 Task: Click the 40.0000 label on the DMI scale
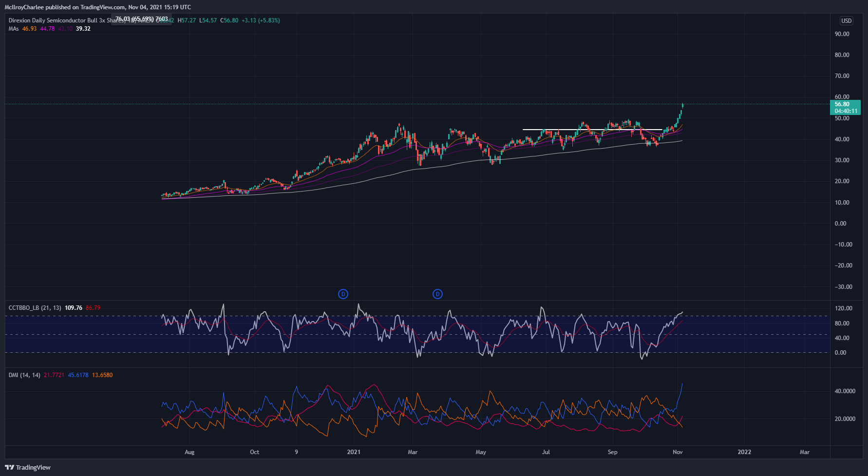click(845, 391)
